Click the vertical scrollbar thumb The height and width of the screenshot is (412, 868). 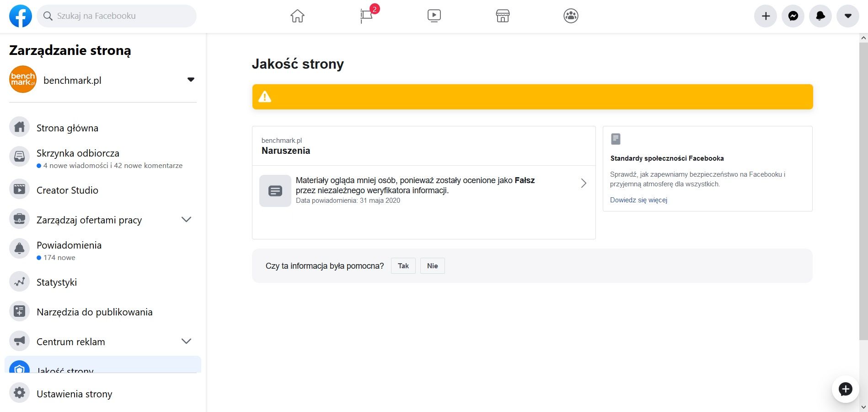(863, 191)
